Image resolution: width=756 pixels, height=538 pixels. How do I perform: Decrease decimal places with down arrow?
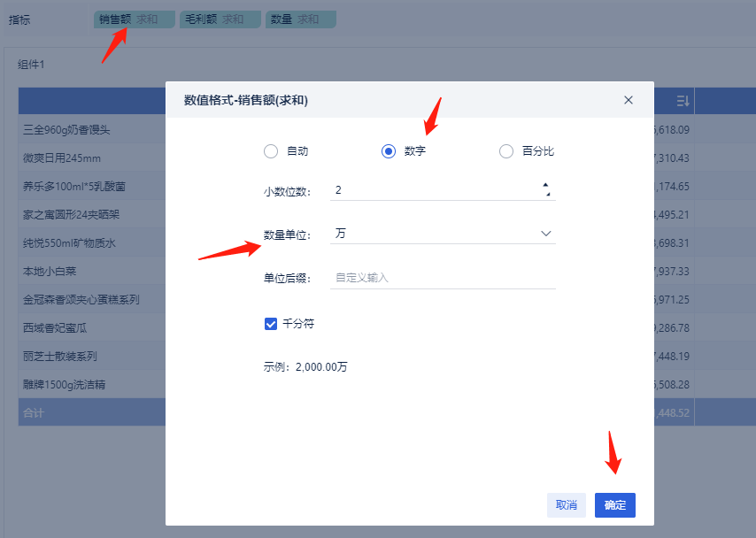[x=548, y=194]
